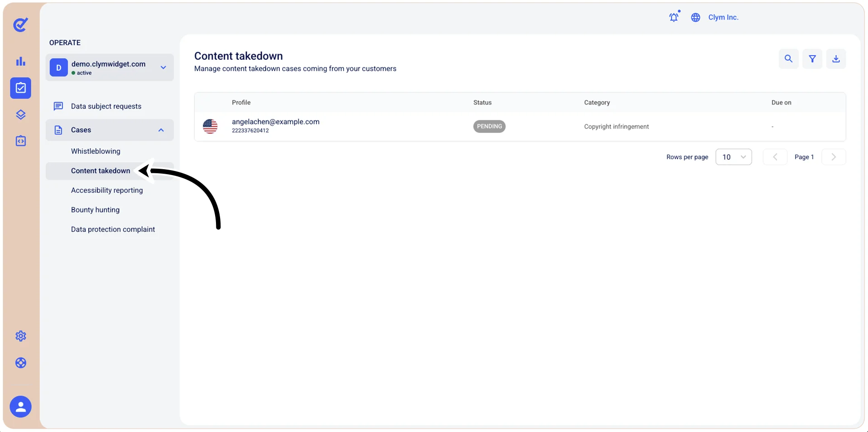This screenshot has height=432, width=868.
Task: Expand the demo.clymwidget.com domain selector
Action: point(110,67)
